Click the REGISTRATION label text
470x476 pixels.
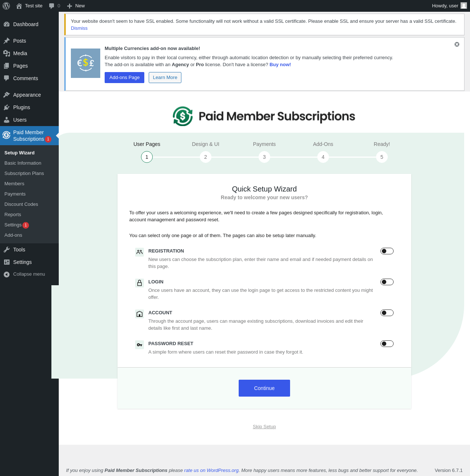point(166,251)
